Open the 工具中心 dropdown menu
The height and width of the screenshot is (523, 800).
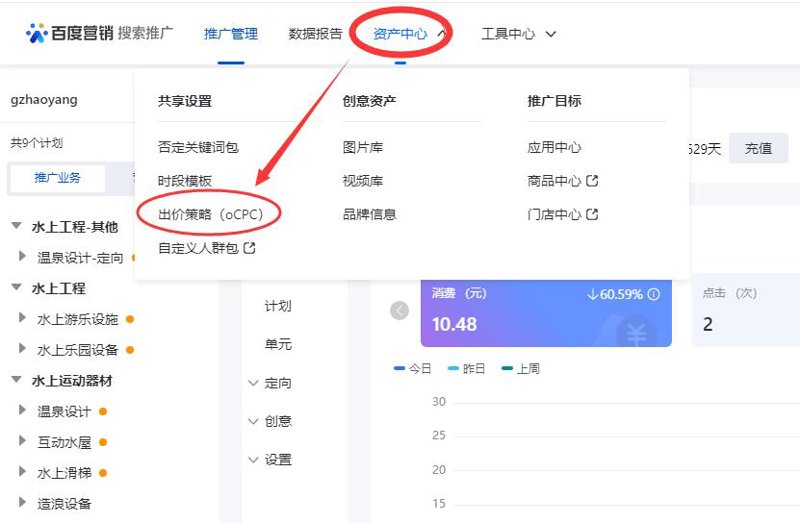(518, 34)
